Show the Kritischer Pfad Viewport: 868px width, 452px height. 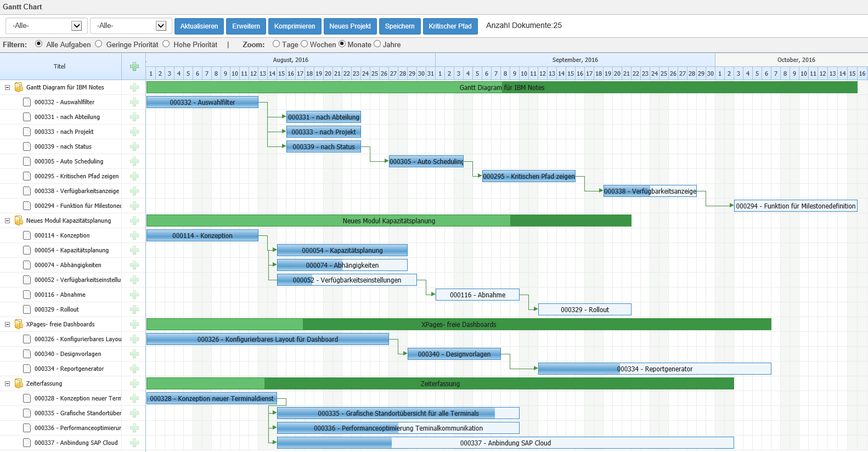coord(450,26)
